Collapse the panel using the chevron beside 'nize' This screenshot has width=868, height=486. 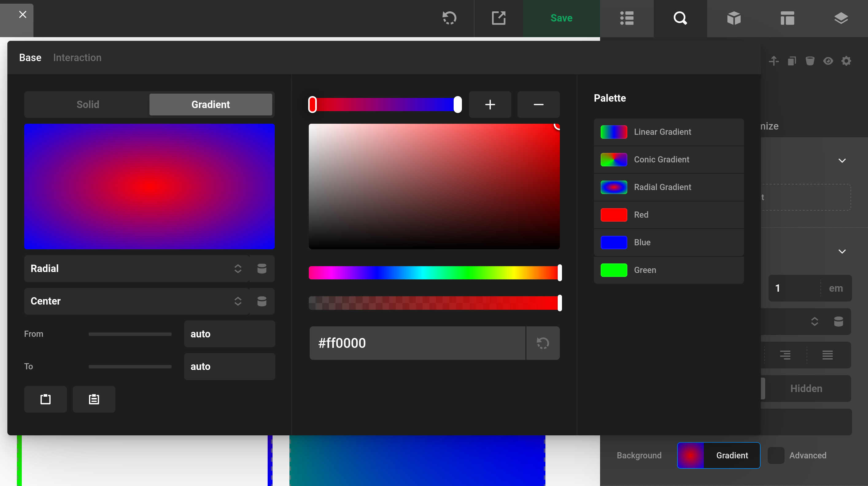coord(842,161)
